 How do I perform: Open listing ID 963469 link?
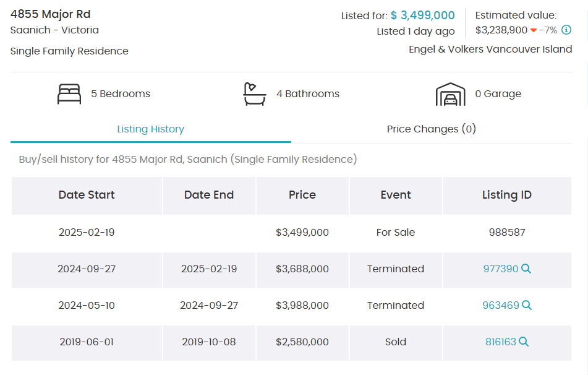pos(501,305)
